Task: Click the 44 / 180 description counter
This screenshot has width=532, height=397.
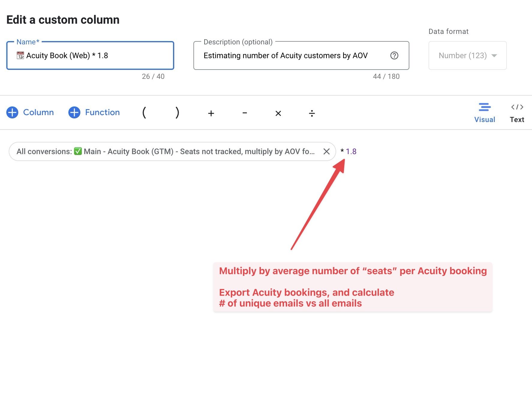Action: 386,76
